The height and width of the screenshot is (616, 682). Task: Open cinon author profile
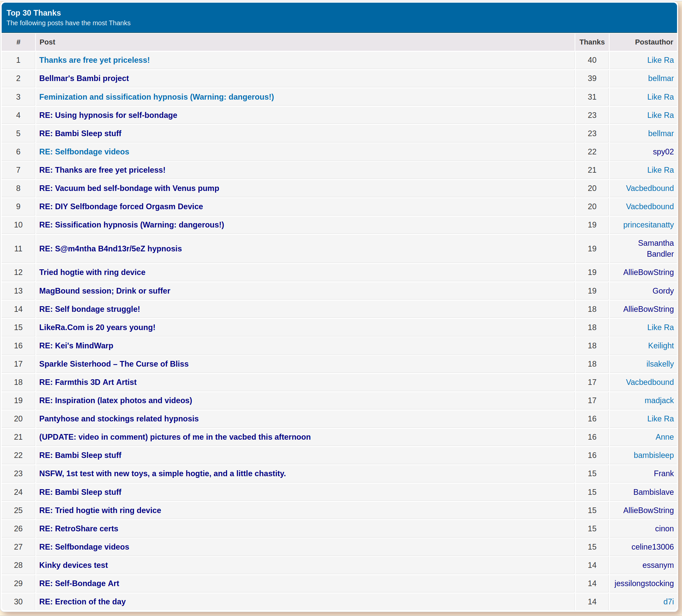[664, 528]
